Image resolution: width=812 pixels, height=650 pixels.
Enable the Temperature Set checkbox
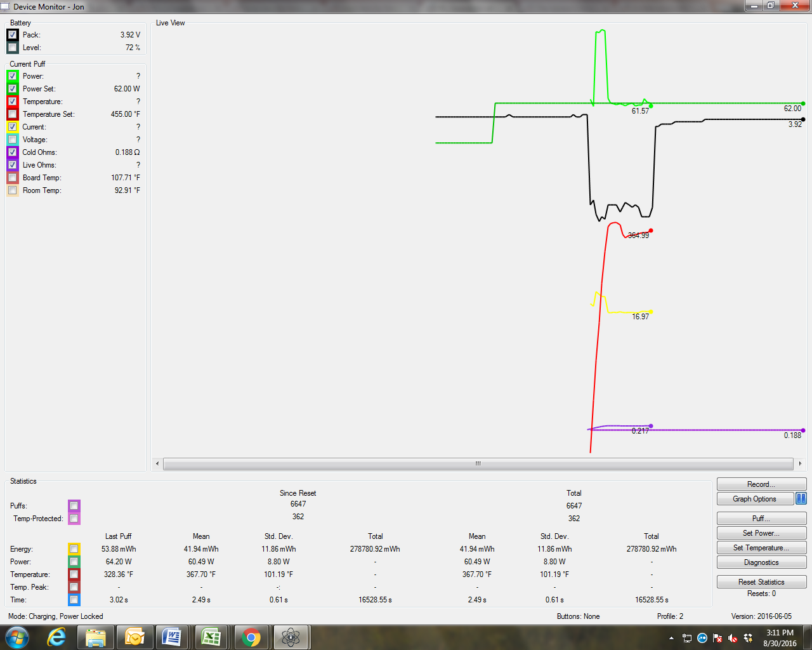click(13, 114)
